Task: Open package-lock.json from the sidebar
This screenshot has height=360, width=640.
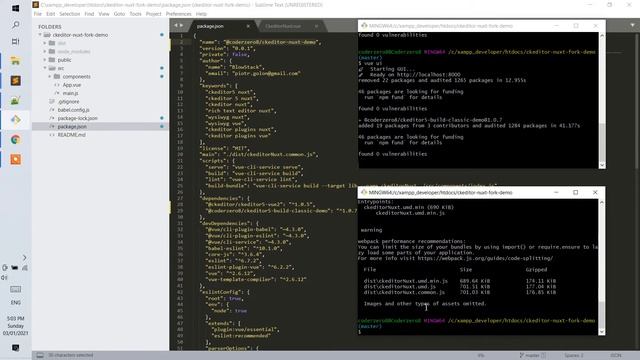Action: (x=78, y=118)
